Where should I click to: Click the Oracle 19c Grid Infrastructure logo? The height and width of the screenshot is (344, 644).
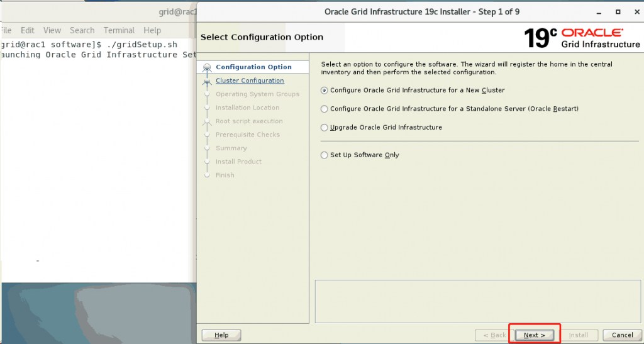click(582, 38)
